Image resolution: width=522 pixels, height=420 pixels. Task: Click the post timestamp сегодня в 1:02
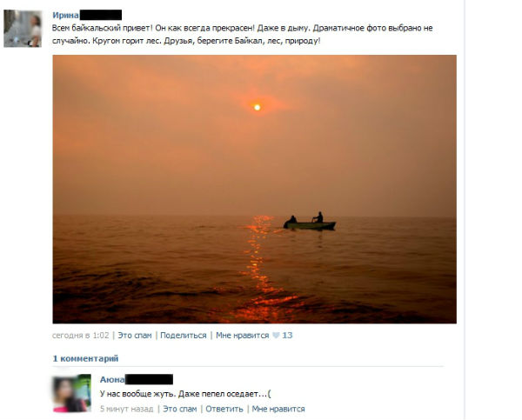coord(81,336)
